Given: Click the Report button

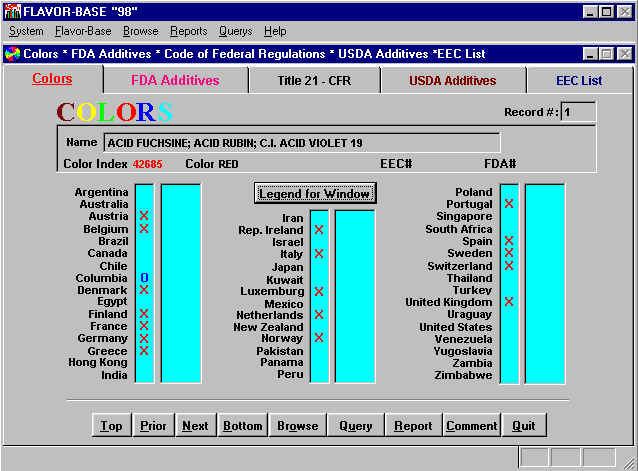Looking at the screenshot, I should pyautogui.click(x=413, y=425).
